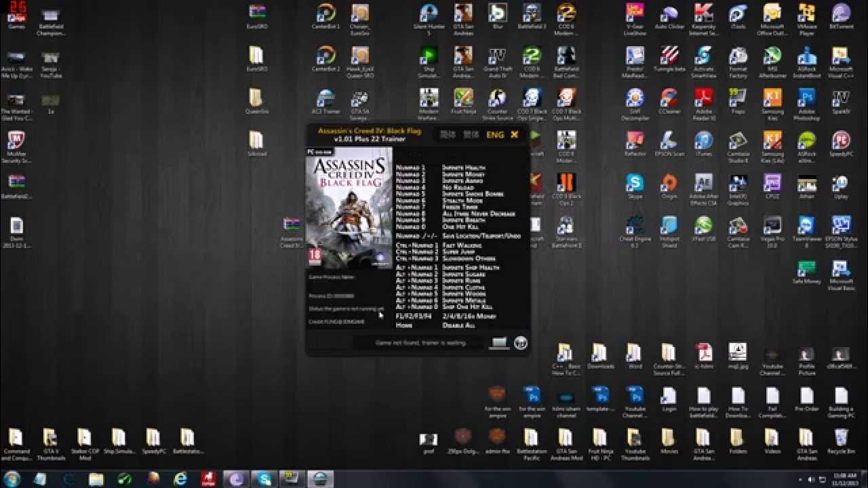Open the Battlefield 3 desktop shortcut
868x488 pixels.
click(x=532, y=17)
